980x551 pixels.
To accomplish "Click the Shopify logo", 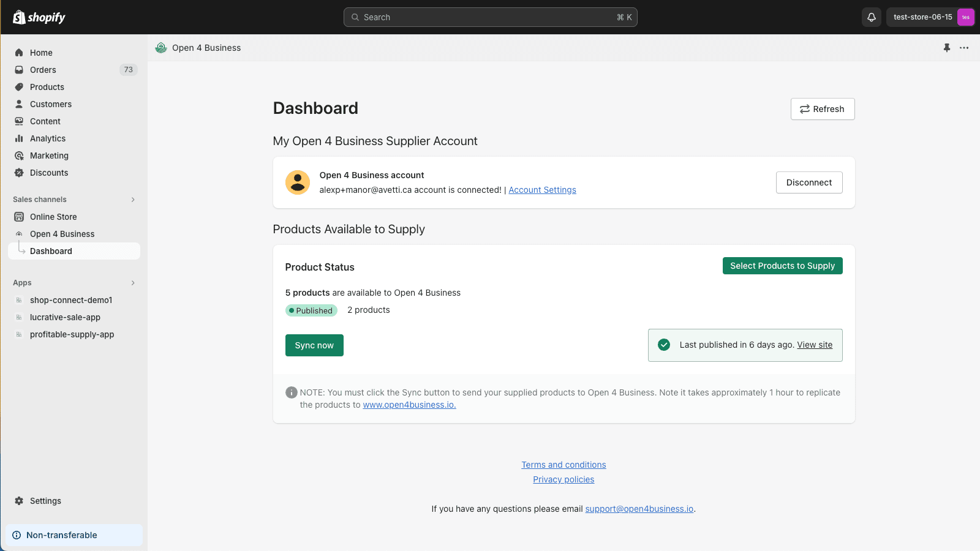I will pyautogui.click(x=39, y=17).
